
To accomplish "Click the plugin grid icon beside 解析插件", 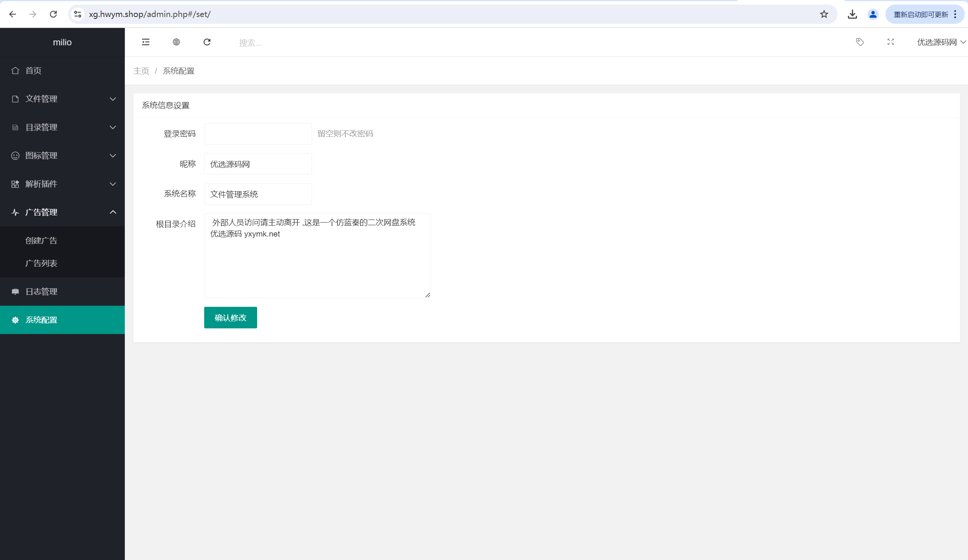I will (x=15, y=184).
